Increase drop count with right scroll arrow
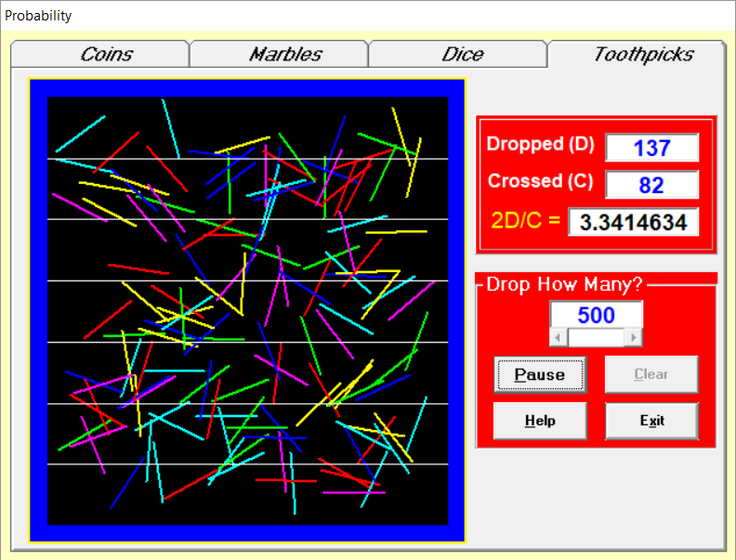Image resolution: width=736 pixels, height=560 pixels. coord(634,337)
